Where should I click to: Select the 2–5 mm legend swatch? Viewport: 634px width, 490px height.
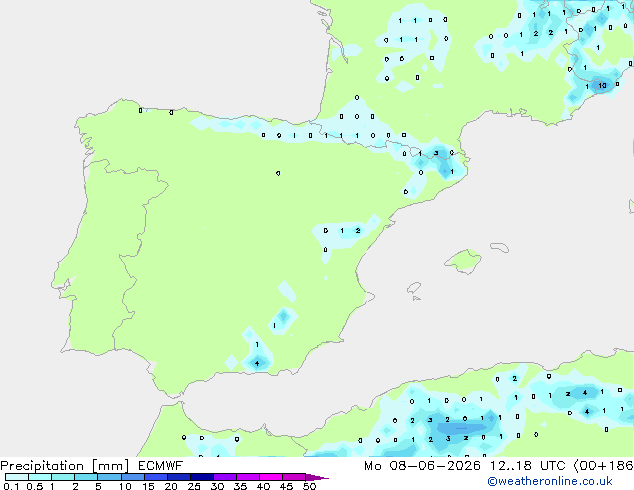(x=86, y=477)
